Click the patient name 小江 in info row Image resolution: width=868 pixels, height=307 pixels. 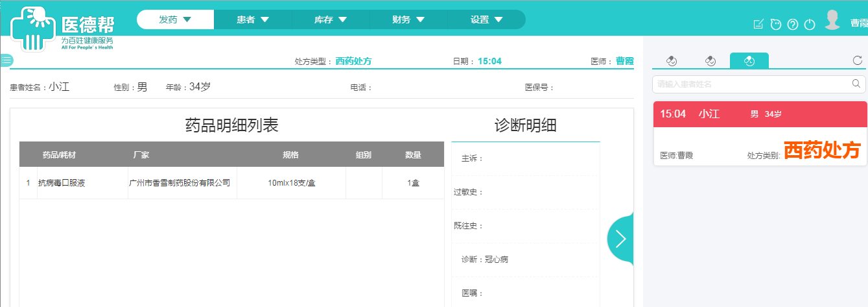(59, 87)
